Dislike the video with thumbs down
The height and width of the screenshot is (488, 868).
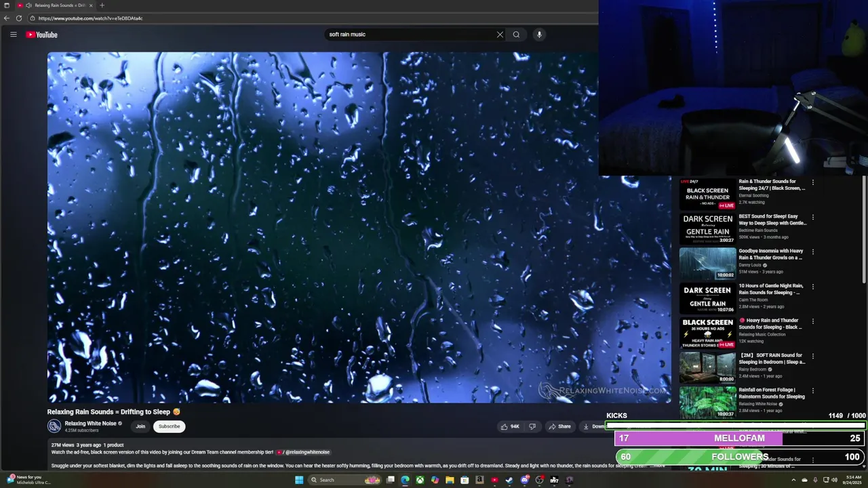[x=532, y=426]
